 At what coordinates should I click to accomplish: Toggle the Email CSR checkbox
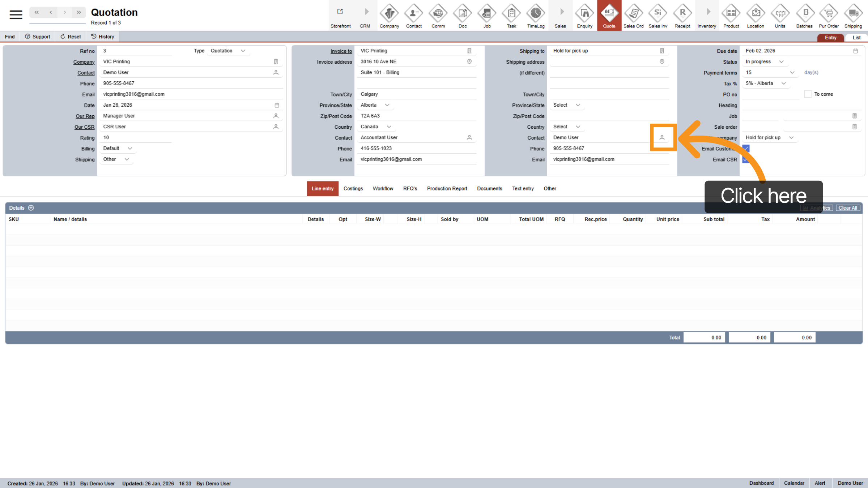[746, 159]
